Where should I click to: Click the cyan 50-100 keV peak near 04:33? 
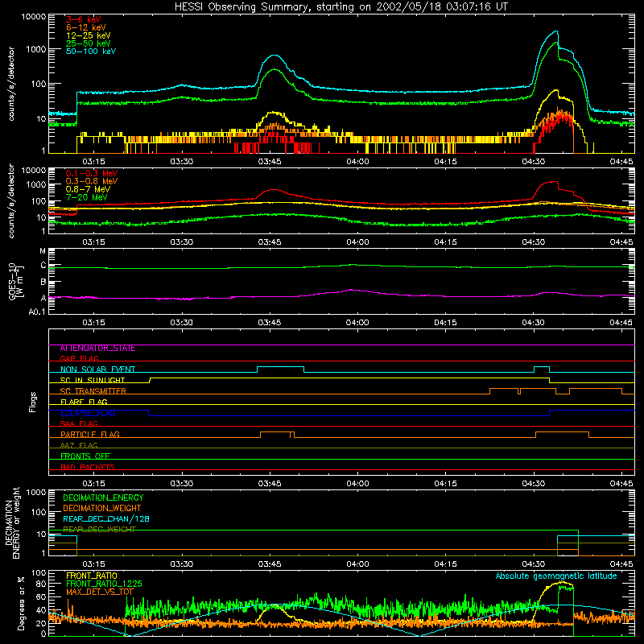556,31
